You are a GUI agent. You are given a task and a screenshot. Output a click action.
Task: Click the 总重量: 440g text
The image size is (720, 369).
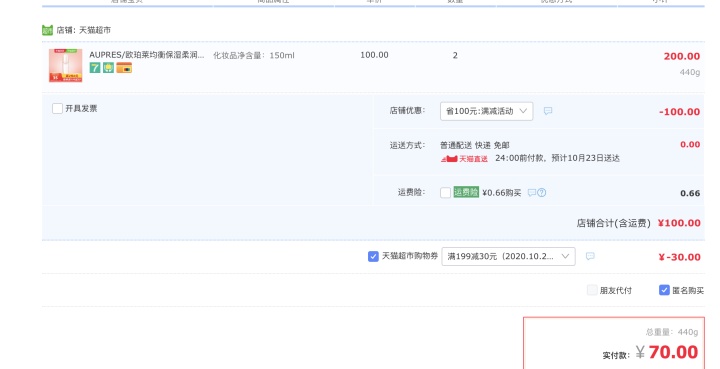pyautogui.click(x=672, y=332)
